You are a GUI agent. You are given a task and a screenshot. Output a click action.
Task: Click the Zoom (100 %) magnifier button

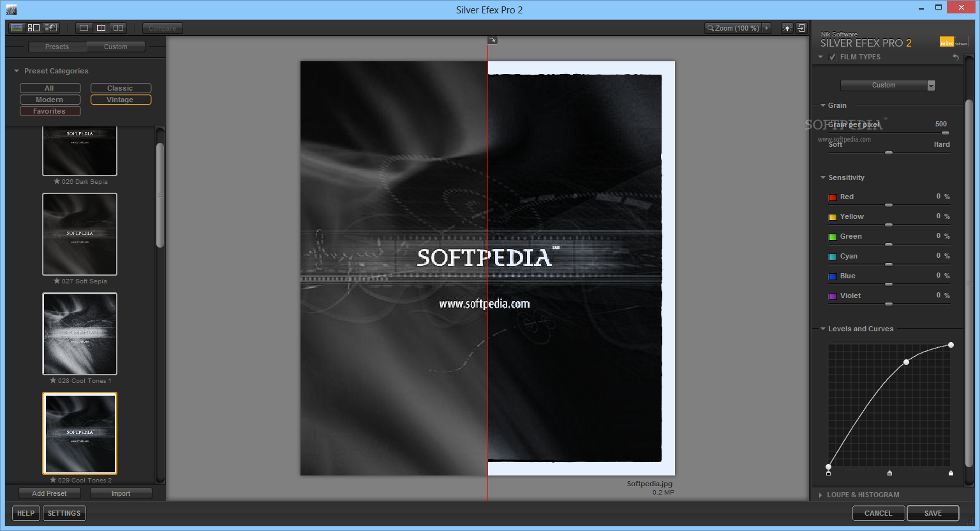click(x=734, y=28)
